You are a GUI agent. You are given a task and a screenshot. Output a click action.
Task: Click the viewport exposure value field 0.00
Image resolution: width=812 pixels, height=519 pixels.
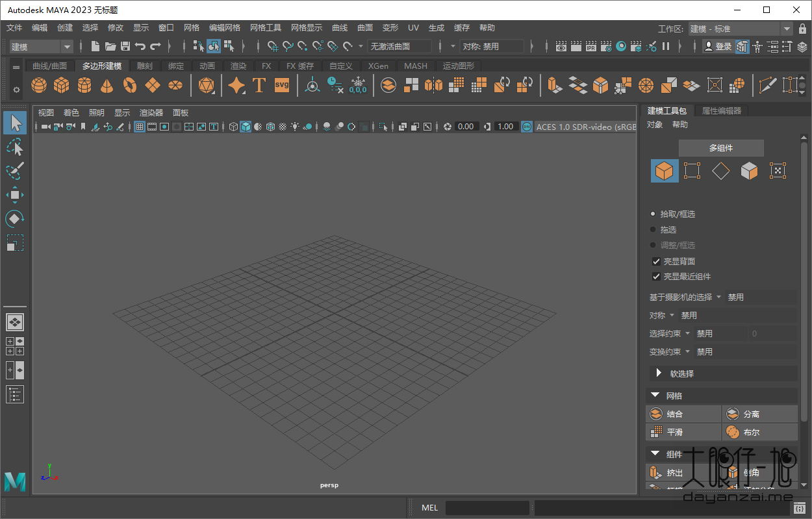click(x=467, y=127)
